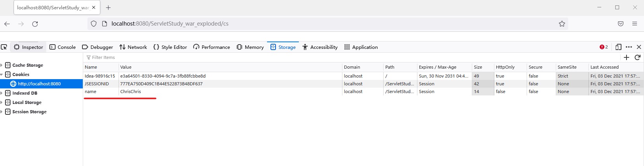Select the http://localhost:8080 cookies entry
The height and width of the screenshot is (166, 644).
[39, 84]
